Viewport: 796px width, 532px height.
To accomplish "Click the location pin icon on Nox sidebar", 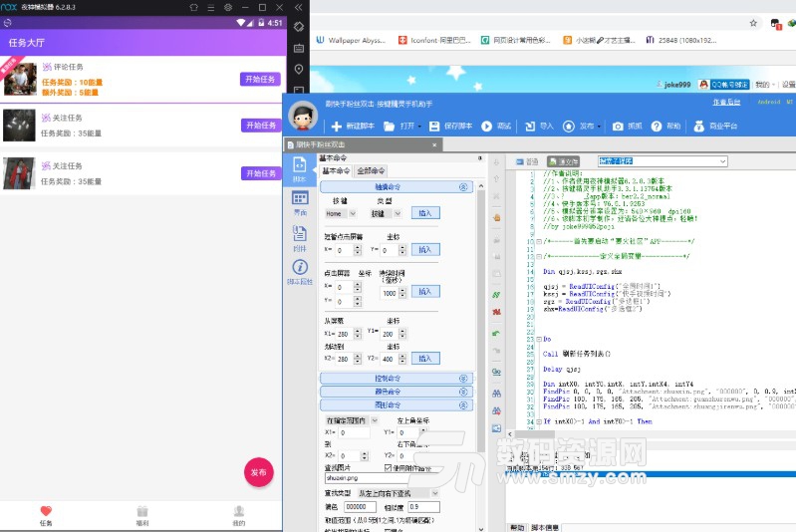I will point(299,69).
